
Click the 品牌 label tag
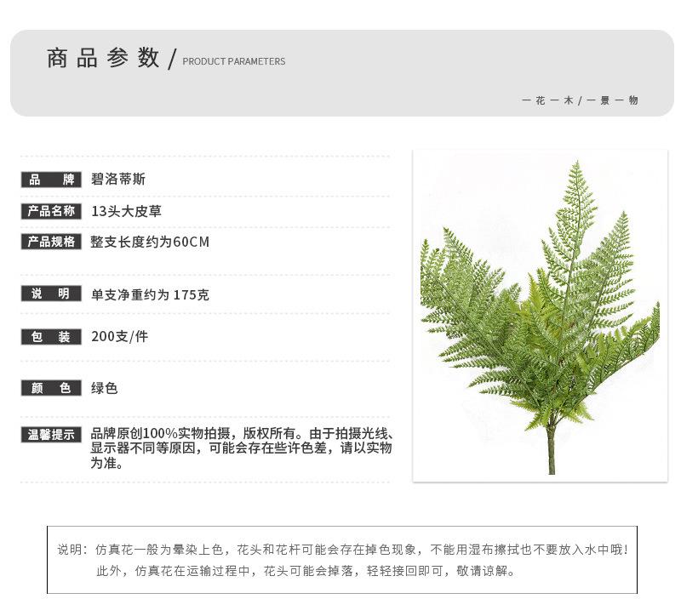51,180
